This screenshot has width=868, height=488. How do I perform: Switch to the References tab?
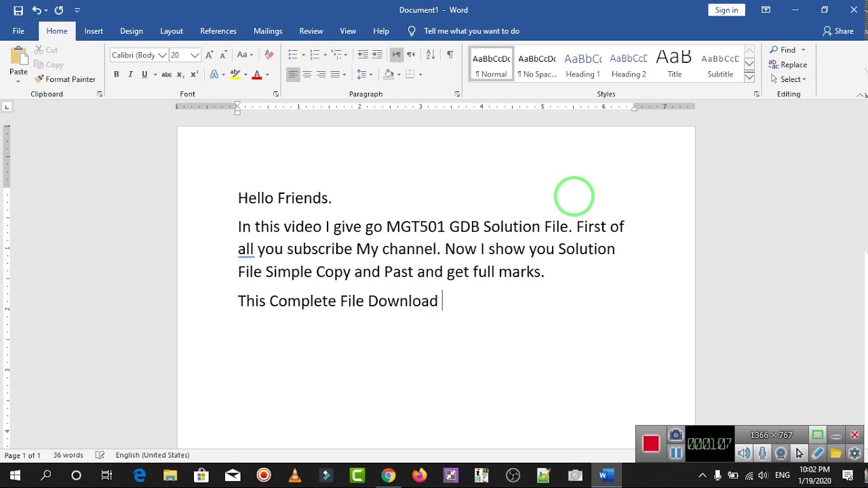tap(218, 31)
